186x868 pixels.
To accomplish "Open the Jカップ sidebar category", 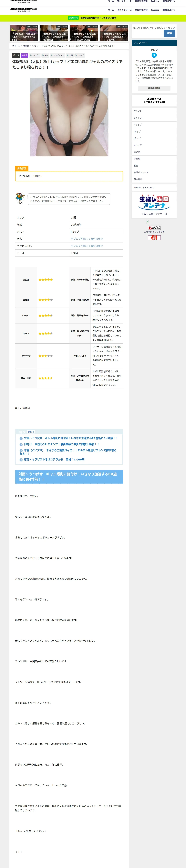I will (x=154, y=138).
